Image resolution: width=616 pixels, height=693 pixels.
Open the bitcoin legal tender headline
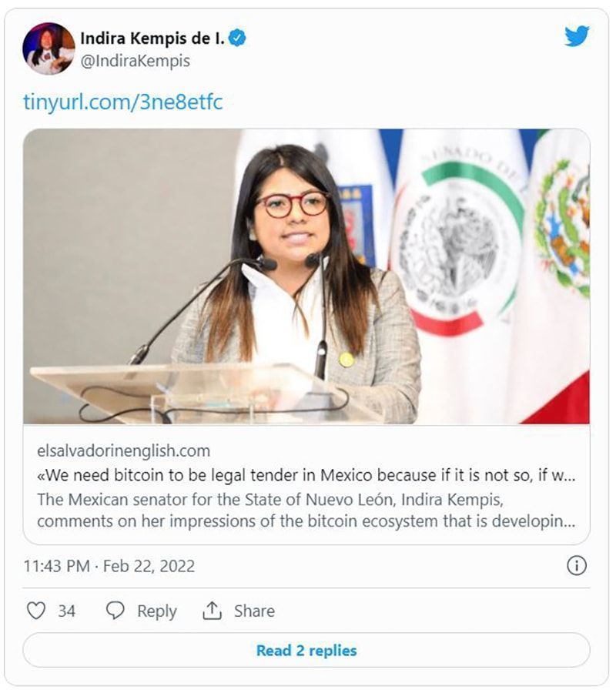(x=306, y=475)
